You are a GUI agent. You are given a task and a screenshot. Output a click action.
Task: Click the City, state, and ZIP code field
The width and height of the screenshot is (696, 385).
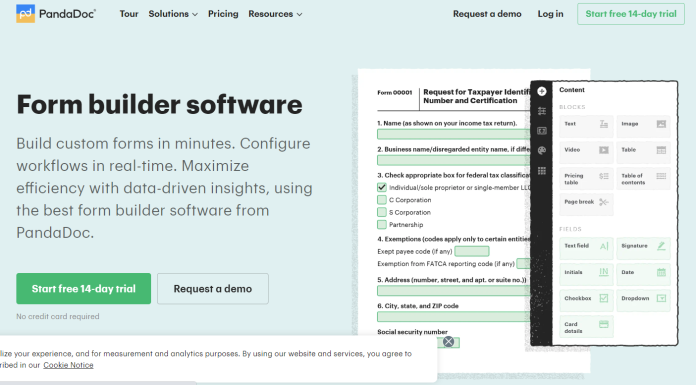454,317
